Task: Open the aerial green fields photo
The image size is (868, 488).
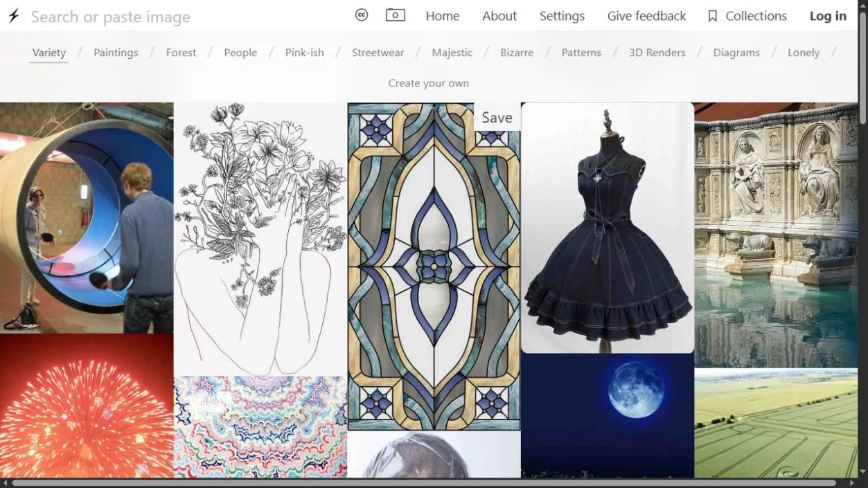Action: 776,424
